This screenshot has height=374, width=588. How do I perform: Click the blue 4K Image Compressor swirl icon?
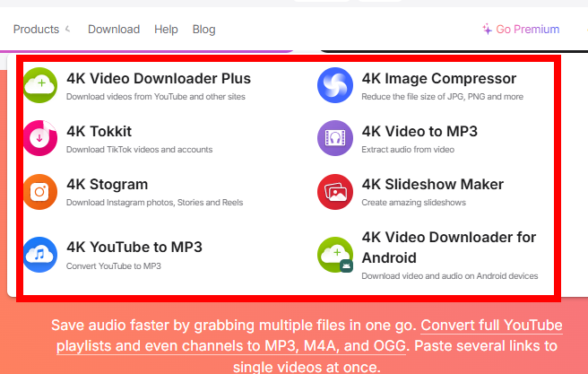pyautogui.click(x=335, y=85)
